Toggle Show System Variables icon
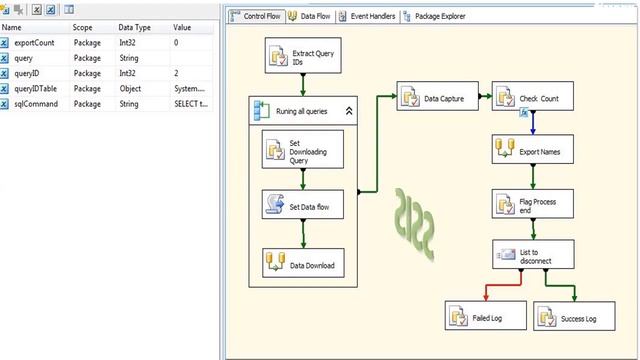 [37, 9]
